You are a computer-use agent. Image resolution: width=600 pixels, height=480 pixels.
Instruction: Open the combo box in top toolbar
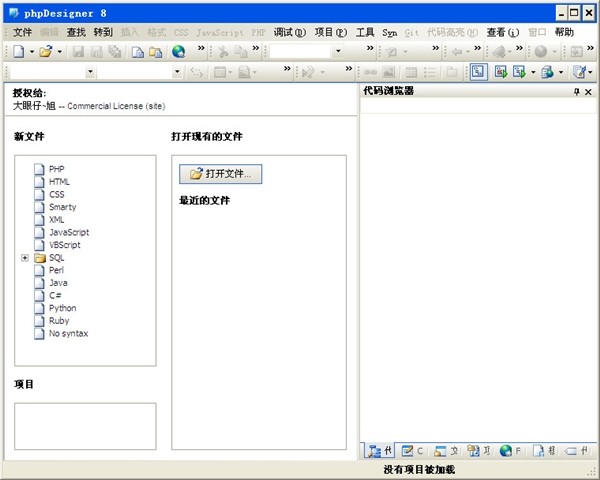click(x=338, y=51)
